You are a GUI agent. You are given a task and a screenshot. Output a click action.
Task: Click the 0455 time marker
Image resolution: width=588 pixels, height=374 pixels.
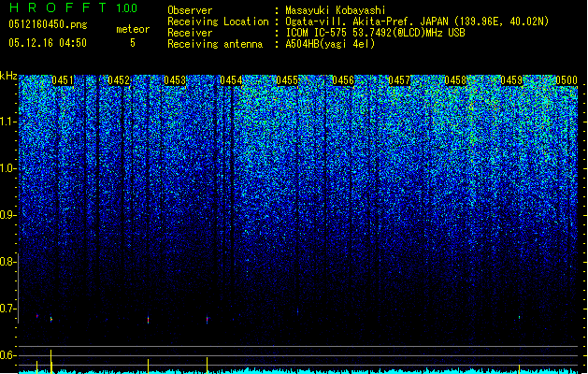[287, 80]
